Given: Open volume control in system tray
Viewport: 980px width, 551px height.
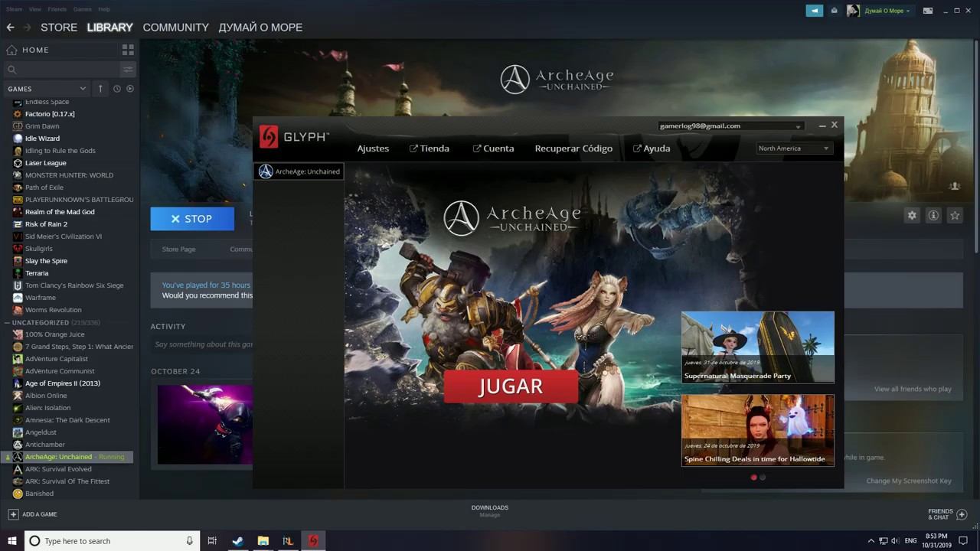Looking at the screenshot, I should click(x=894, y=541).
